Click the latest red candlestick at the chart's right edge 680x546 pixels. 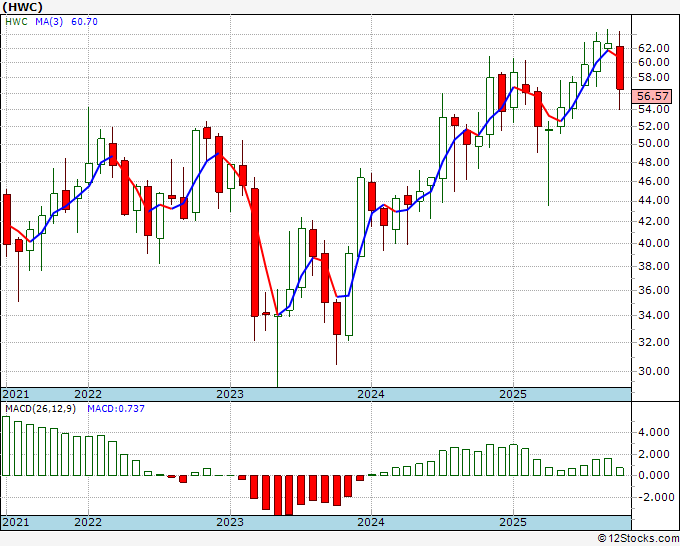click(x=620, y=68)
